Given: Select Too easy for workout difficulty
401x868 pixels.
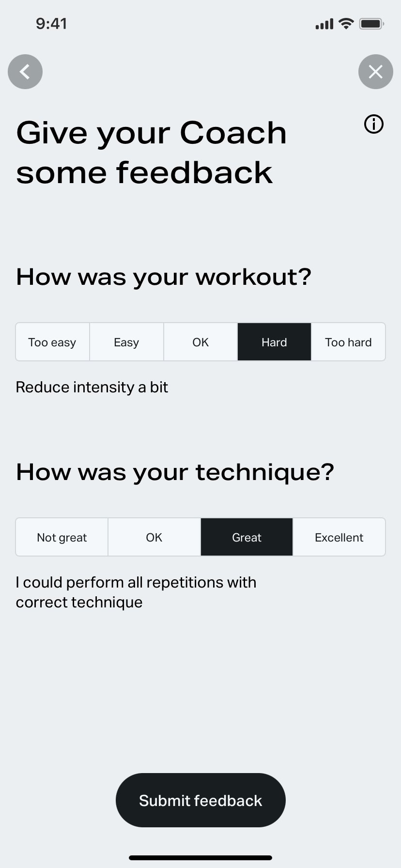Looking at the screenshot, I should [x=52, y=341].
